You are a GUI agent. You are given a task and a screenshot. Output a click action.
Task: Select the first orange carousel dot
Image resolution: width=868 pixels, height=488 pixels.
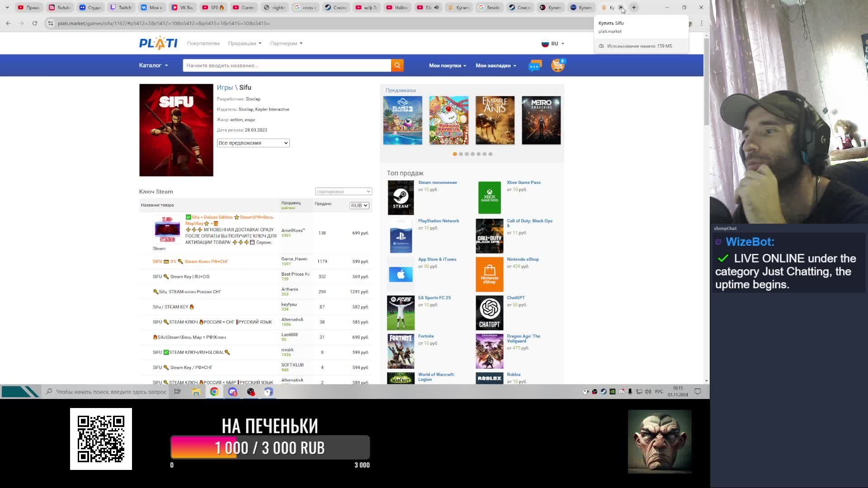pos(455,154)
